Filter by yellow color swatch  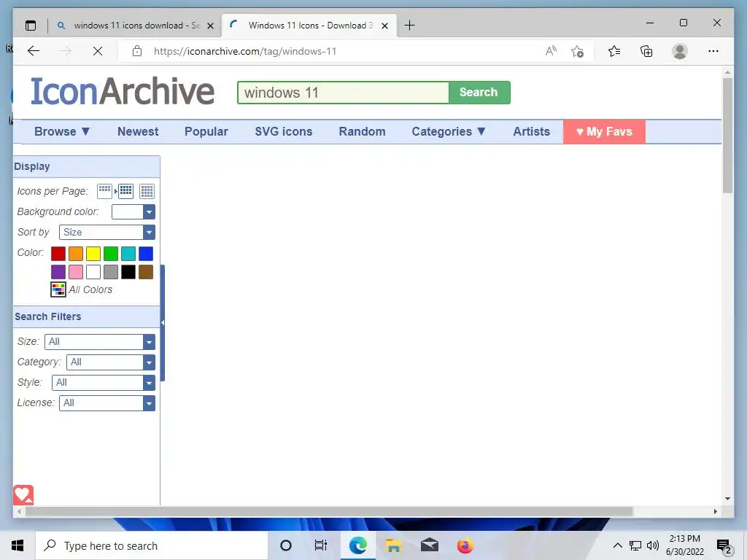point(93,253)
